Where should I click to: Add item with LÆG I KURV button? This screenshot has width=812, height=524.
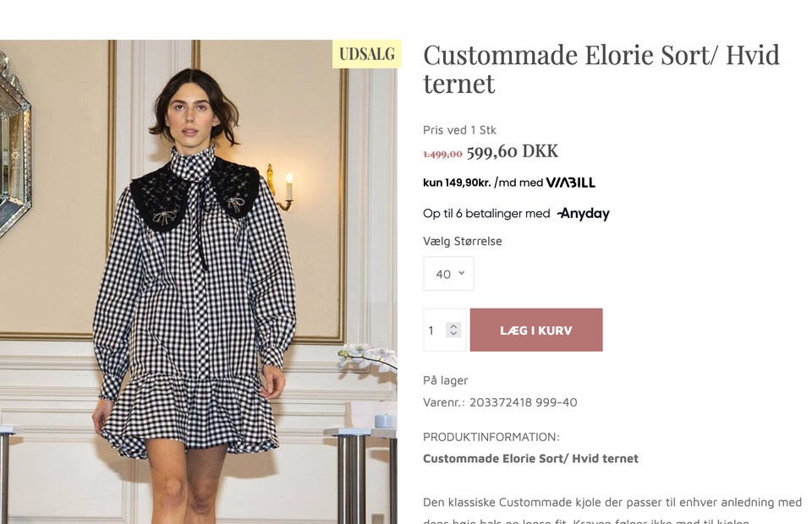(536, 330)
